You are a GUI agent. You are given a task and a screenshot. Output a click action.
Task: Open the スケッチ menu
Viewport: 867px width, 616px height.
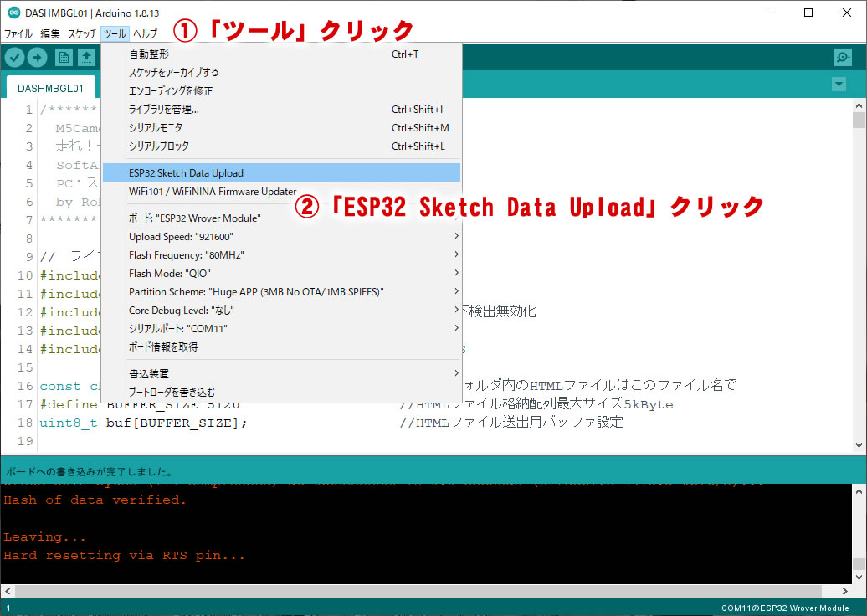(x=82, y=33)
